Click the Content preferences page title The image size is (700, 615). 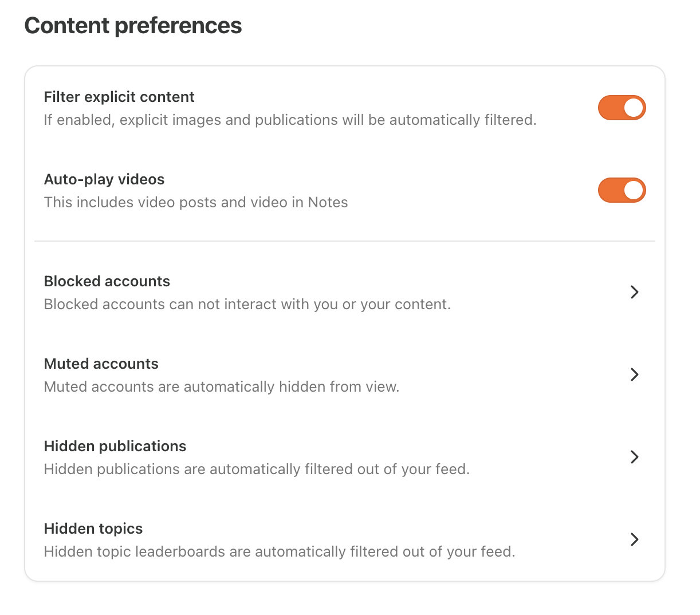coord(133,25)
